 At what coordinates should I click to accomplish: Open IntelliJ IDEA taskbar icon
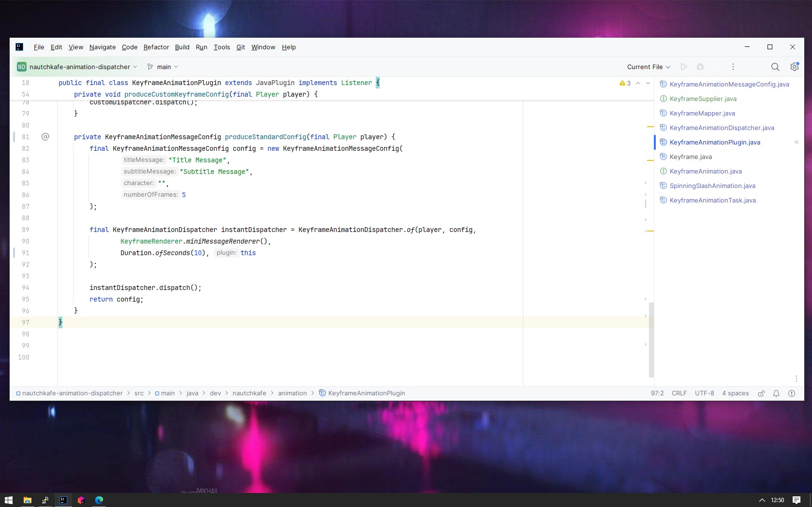(63, 500)
